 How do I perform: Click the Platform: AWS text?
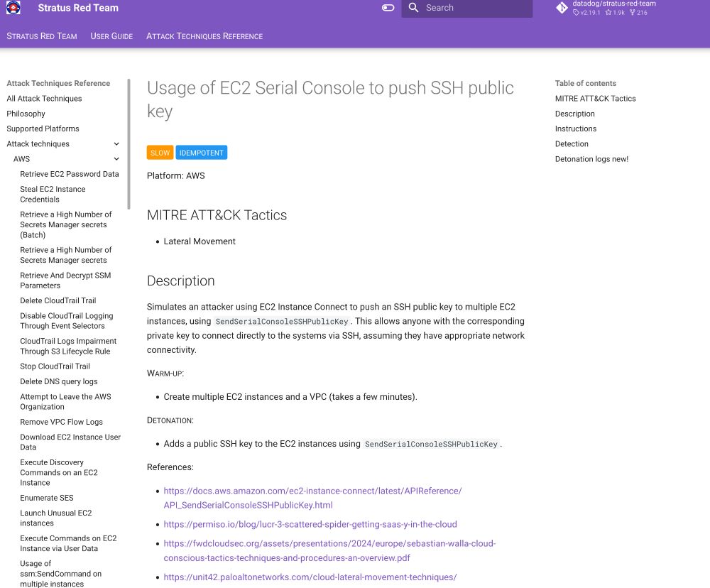pos(175,176)
